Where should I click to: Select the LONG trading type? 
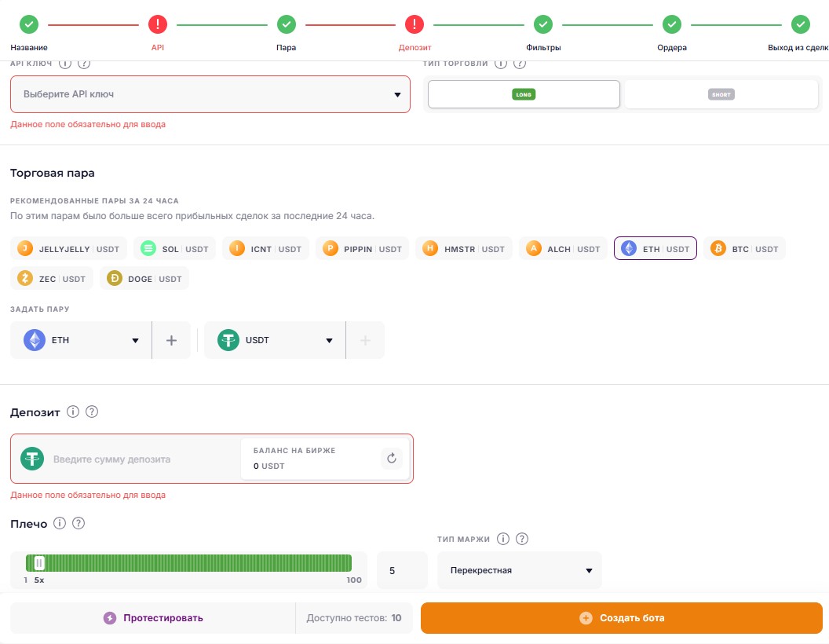[524, 94]
